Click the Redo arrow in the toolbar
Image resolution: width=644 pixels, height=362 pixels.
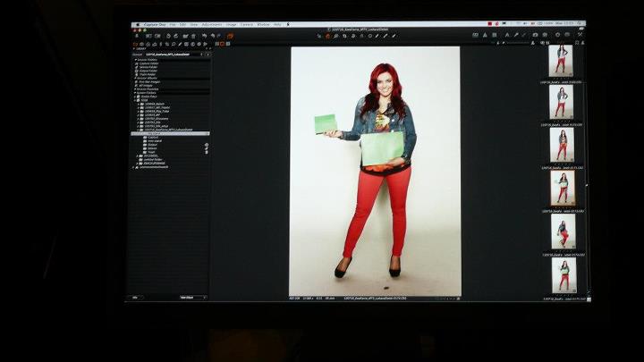(x=219, y=36)
